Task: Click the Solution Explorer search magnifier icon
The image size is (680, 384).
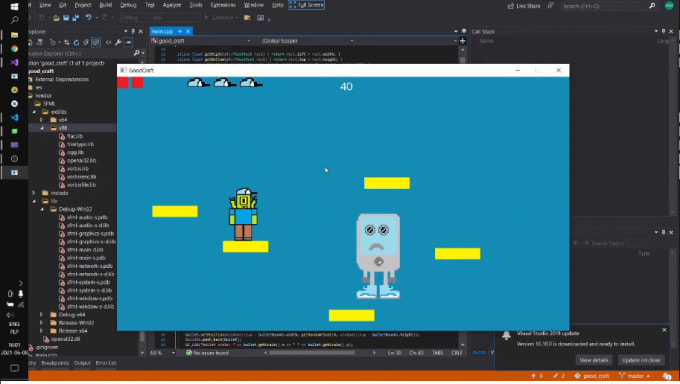Action: point(137,53)
